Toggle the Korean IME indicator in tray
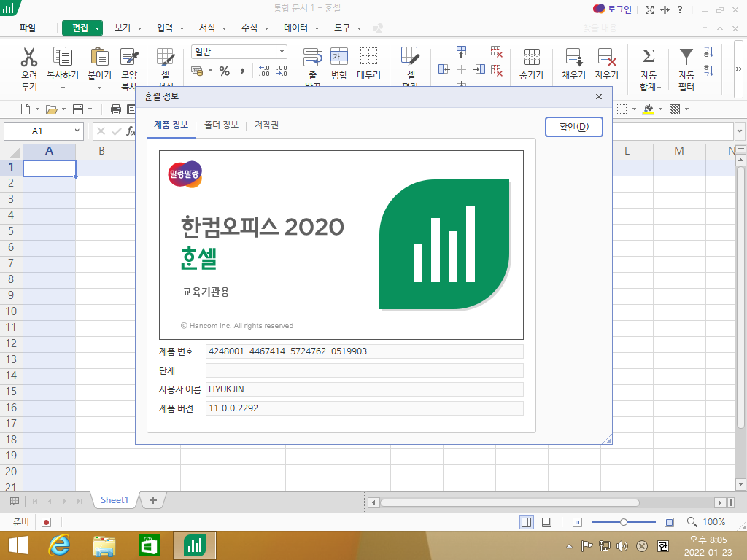Image resolution: width=747 pixels, height=560 pixels. click(662, 545)
